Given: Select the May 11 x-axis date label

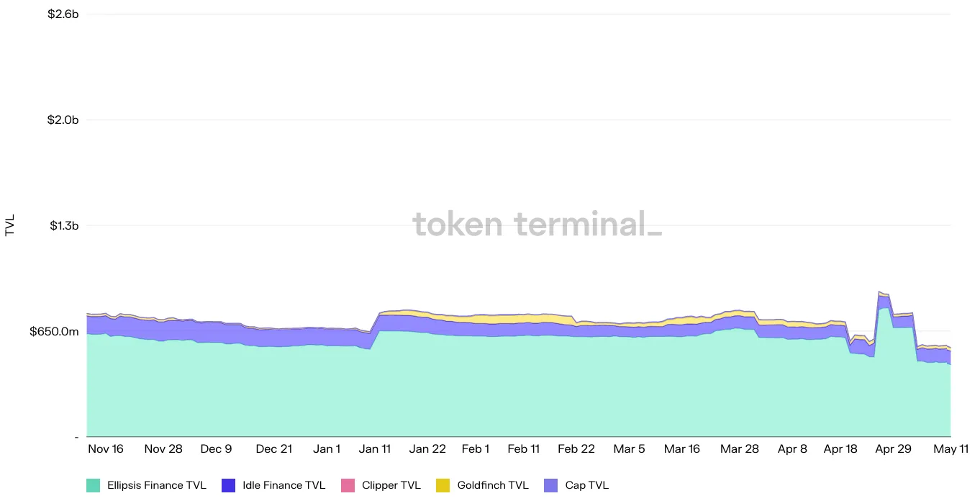Looking at the screenshot, I should pos(951,449).
